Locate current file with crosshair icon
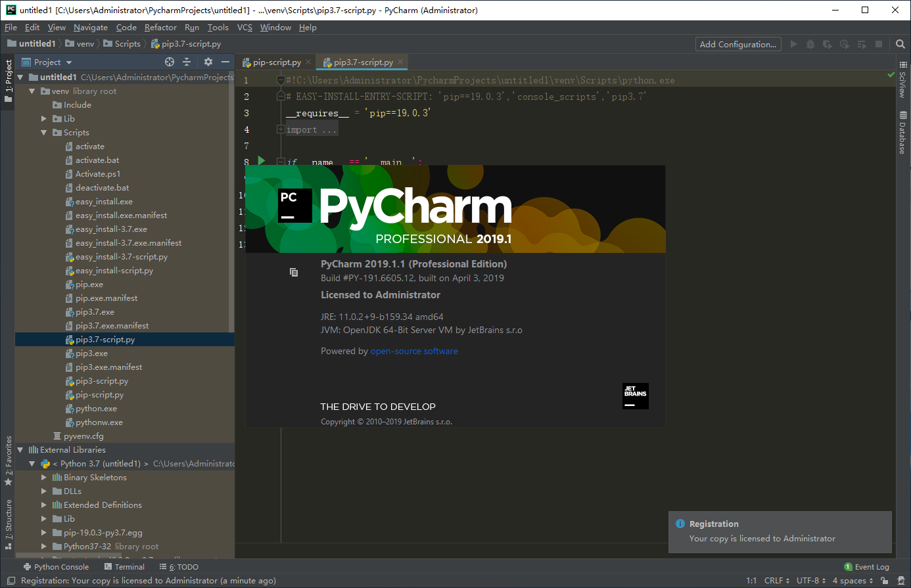The width and height of the screenshot is (911, 588). [x=170, y=62]
